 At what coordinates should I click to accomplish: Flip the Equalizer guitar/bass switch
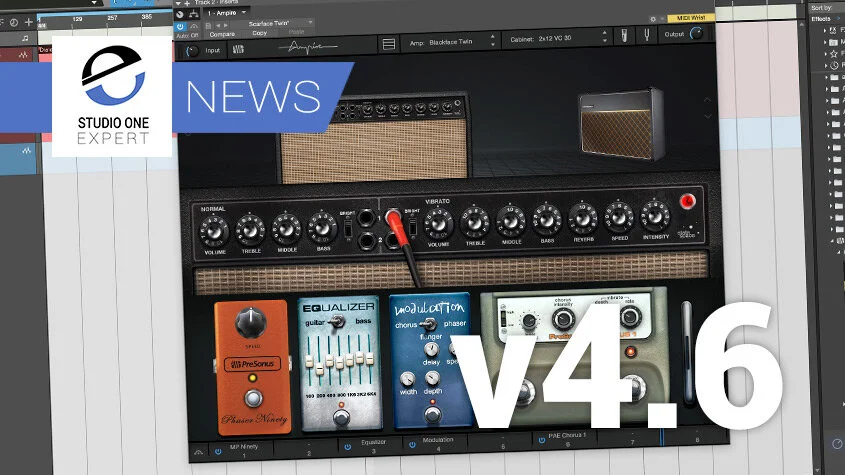(x=338, y=322)
